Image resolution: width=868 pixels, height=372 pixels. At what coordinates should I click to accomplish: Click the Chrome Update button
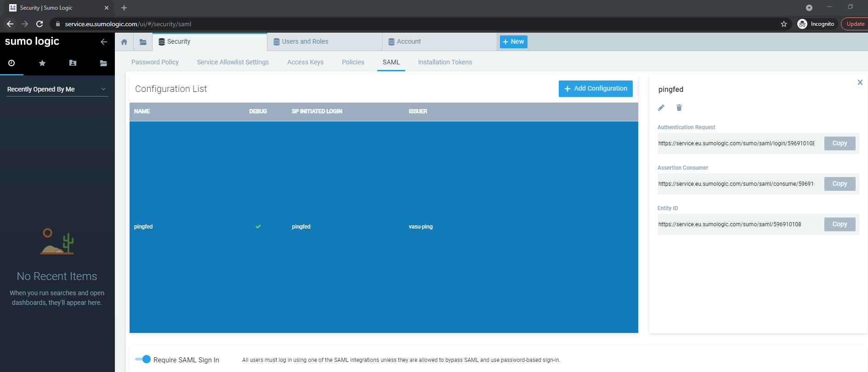tap(855, 24)
